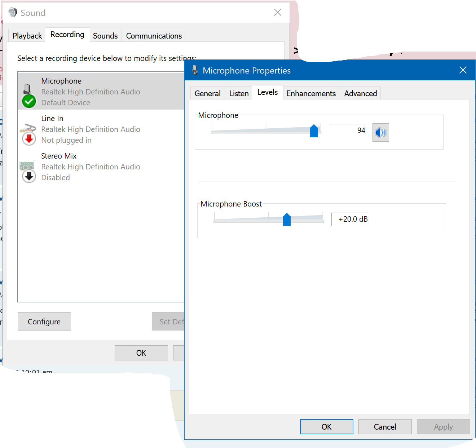
Task: Click the Microphone Properties title bar icon
Action: pos(195,70)
